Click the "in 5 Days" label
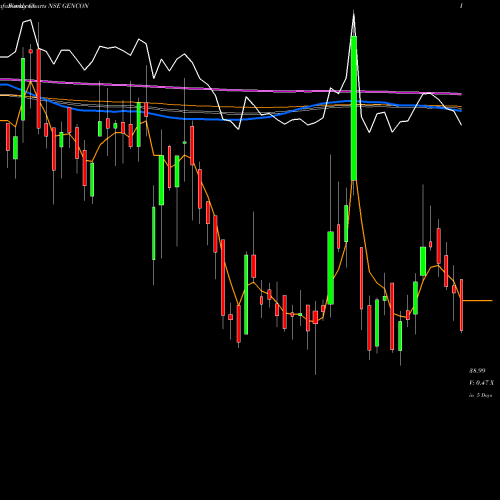The image size is (500, 500). (480, 395)
